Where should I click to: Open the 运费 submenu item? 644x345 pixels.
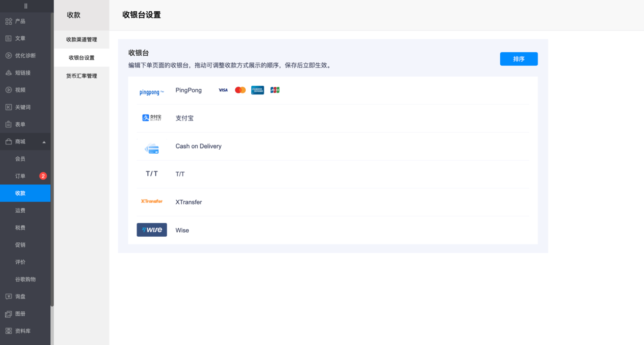pos(20,211)
